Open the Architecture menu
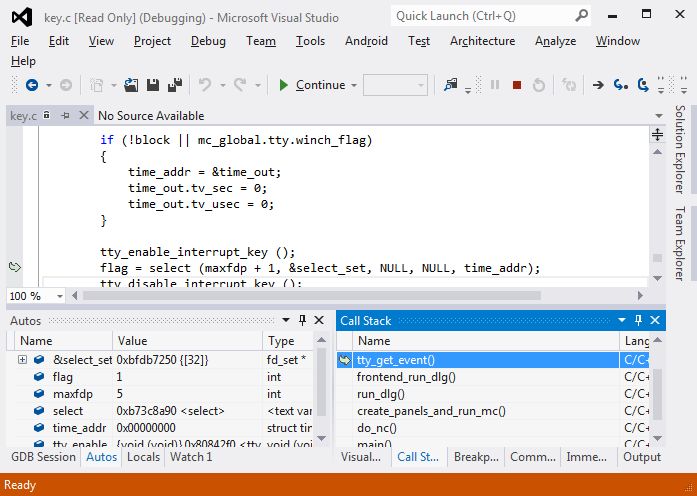Viewport: 697px width, 496px height. (482, 41)
